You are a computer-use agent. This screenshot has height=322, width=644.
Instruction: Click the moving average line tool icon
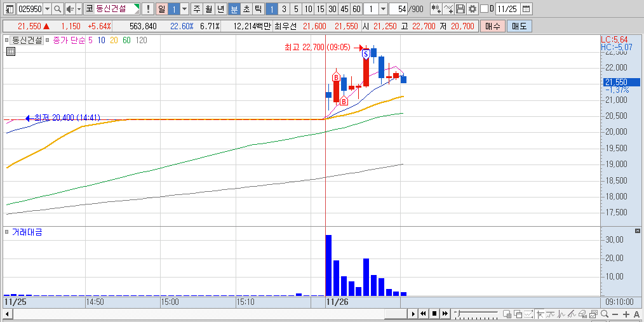pos(551,314)
